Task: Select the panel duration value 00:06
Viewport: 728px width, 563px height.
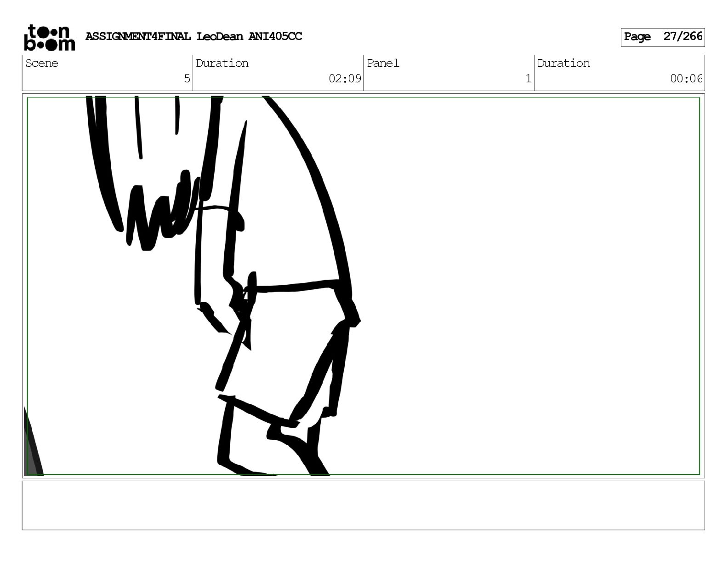Action: (686, 79)
